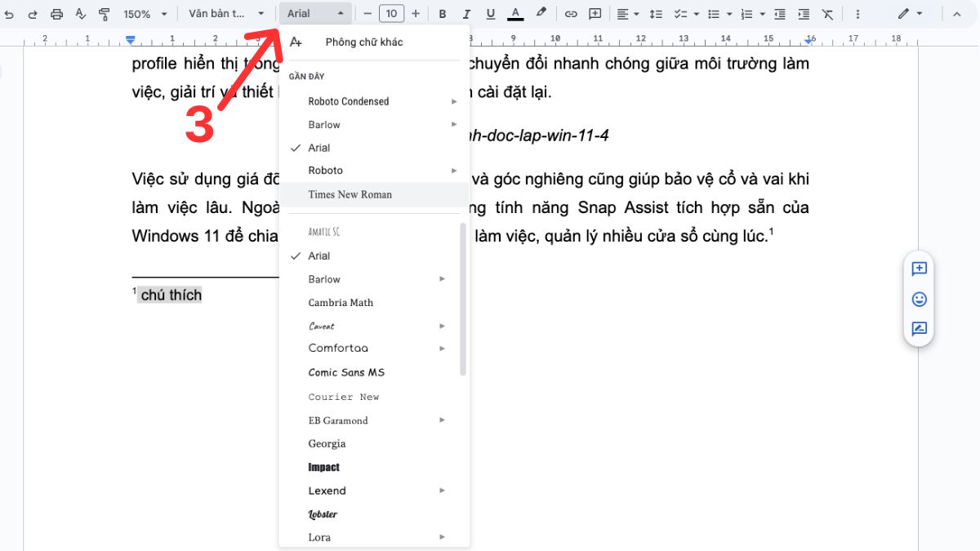Close the Arial font dropdown
Viewport: 980px width, 551px height.
[x=316, y=14]
